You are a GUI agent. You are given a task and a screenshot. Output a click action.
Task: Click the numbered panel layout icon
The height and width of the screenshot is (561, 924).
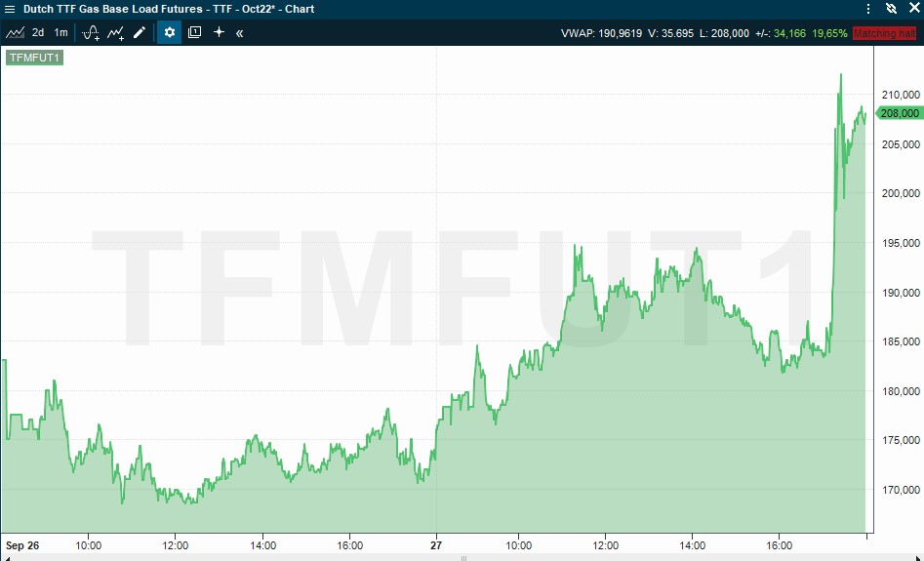[194, 32]
